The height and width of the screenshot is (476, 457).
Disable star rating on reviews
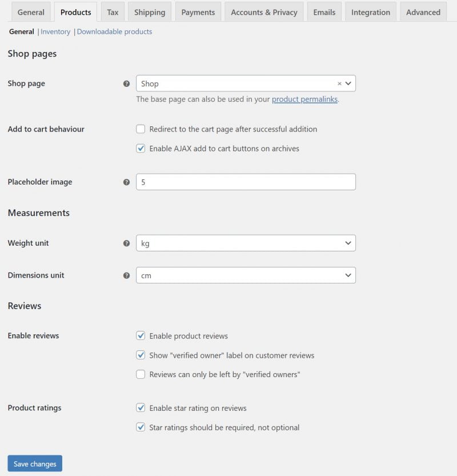click(141, 408)
